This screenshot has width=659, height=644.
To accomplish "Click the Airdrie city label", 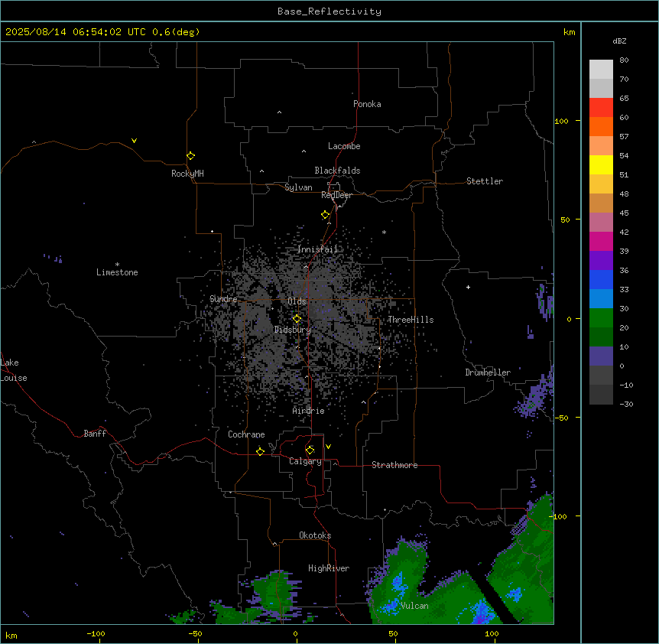I will click(x=309, y=411).
